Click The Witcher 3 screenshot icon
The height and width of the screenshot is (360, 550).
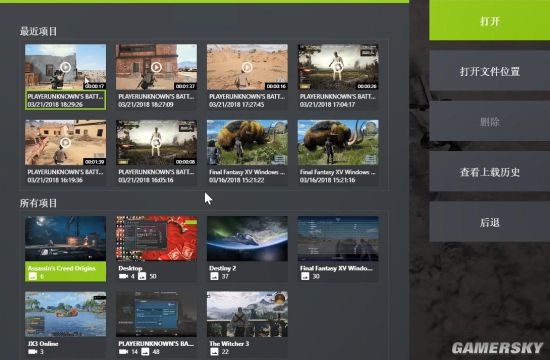pos(214,352)
